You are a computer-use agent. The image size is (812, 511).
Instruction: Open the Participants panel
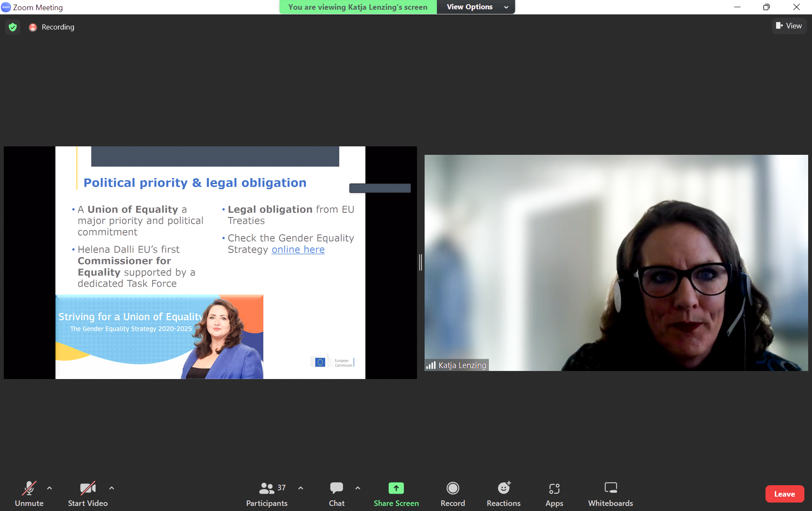[x=267, y=493]
